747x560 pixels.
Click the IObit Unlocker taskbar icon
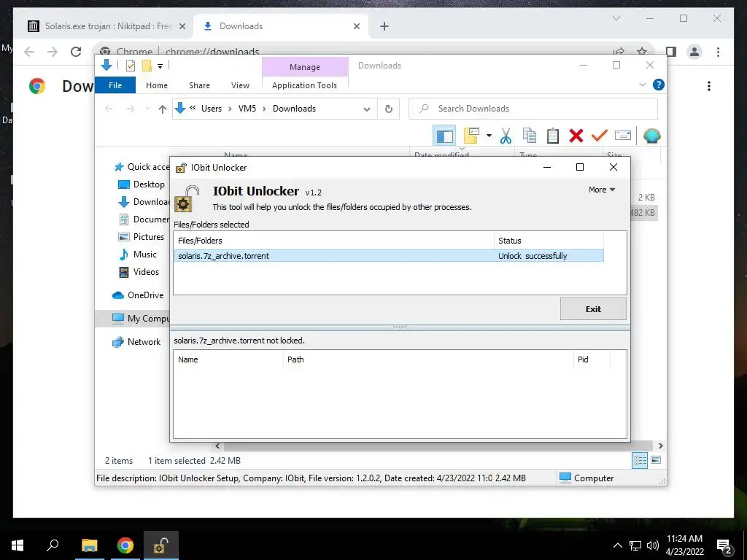pos(160,545)
